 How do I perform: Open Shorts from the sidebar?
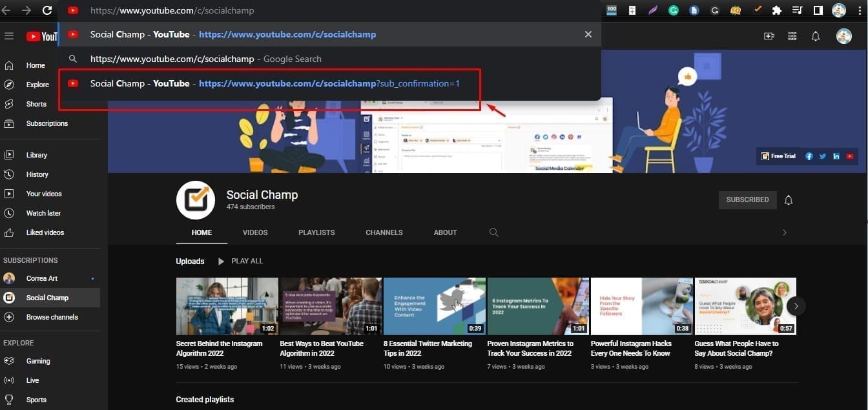pos(36,104)
